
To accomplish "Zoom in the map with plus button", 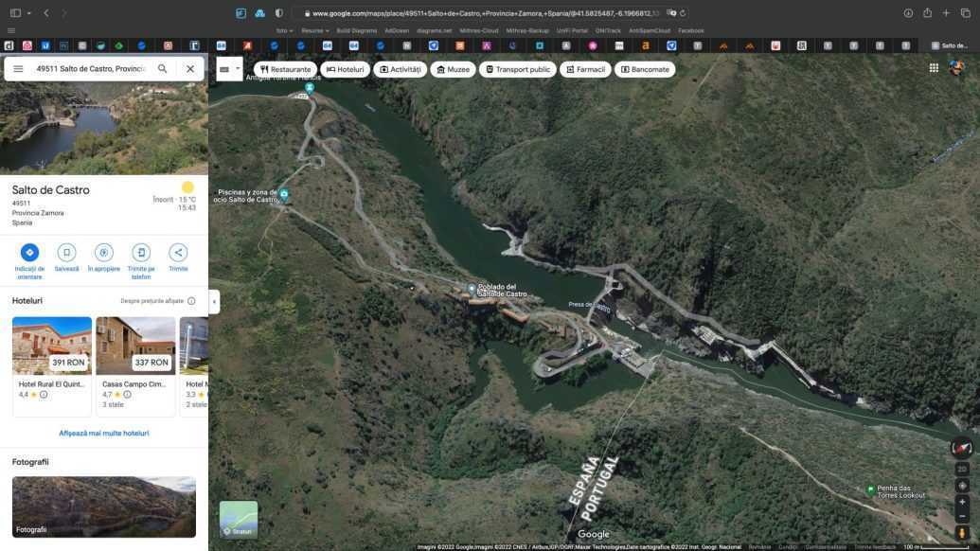I will 962,502.
